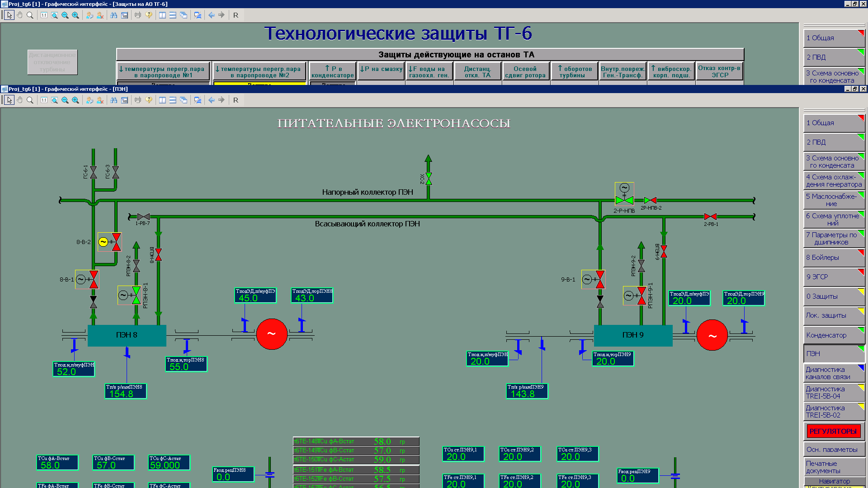This screenshot has width=868, height=488.
Task: Select the pointer tool in ПЭН window toolbar
Action: [9, 100]
